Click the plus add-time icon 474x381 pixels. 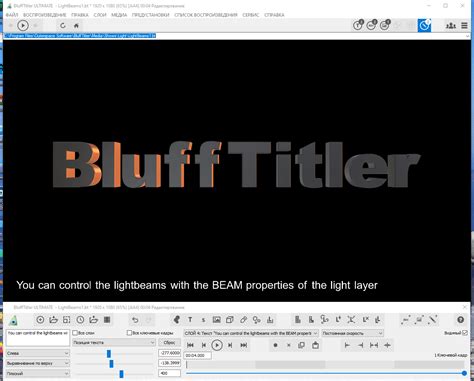387,345
